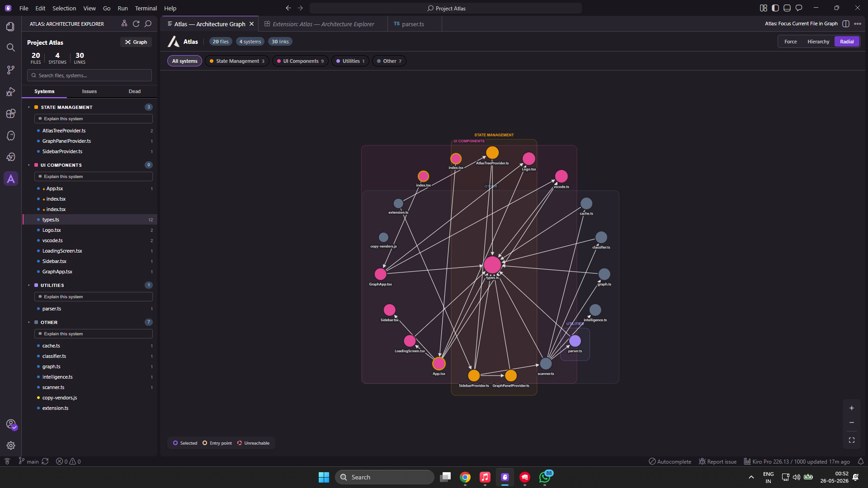868x488 pixels.
Task: Explain the Utilities system
Action: [93, 296]
